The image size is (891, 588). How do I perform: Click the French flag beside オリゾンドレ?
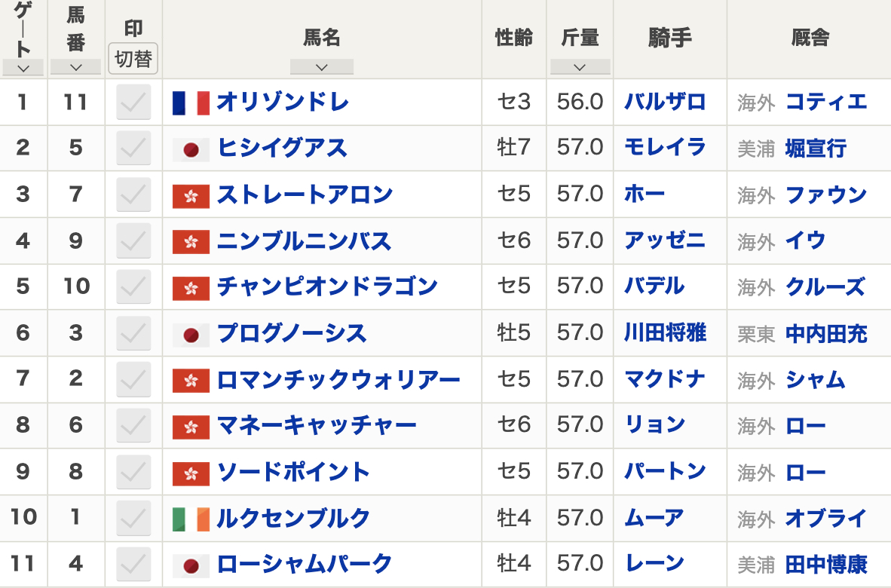[x=191, y=103]
